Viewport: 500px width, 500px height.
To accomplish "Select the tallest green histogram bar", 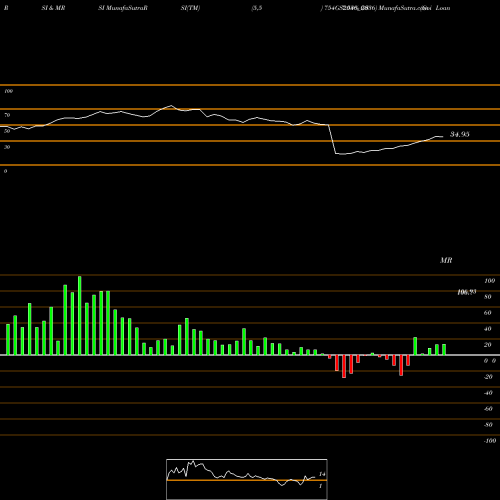I will (x=79, y=315).
